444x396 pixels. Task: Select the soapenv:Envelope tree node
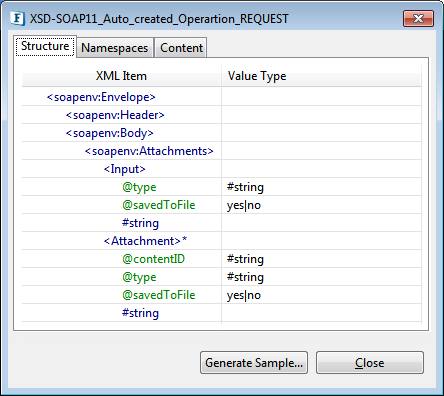pyautogui.click(x=101, y=97)
